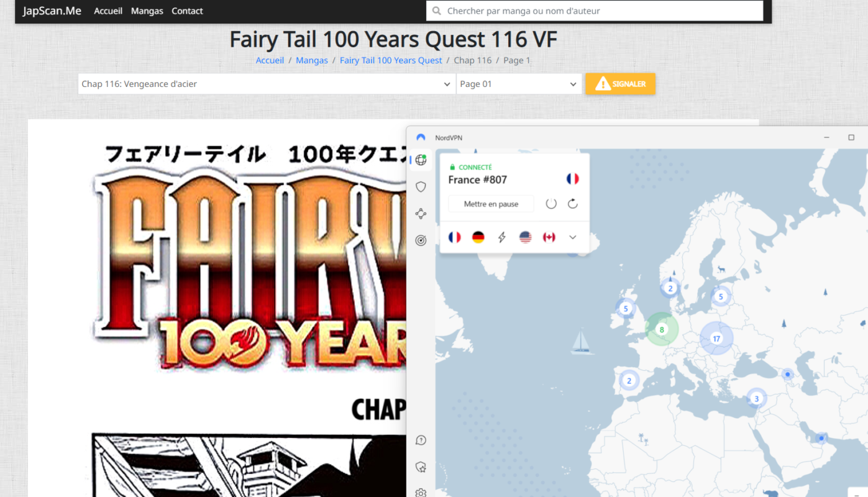The image size is (868, 497).
Task: Click the French flag beside France #807
Action: pos(573,179)
